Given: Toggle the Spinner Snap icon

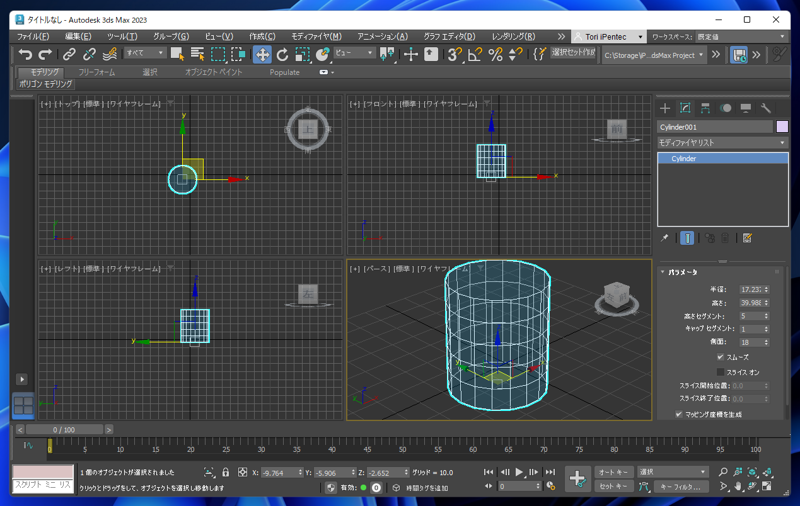Looking at the screenshot, I should tap(515, 54).
